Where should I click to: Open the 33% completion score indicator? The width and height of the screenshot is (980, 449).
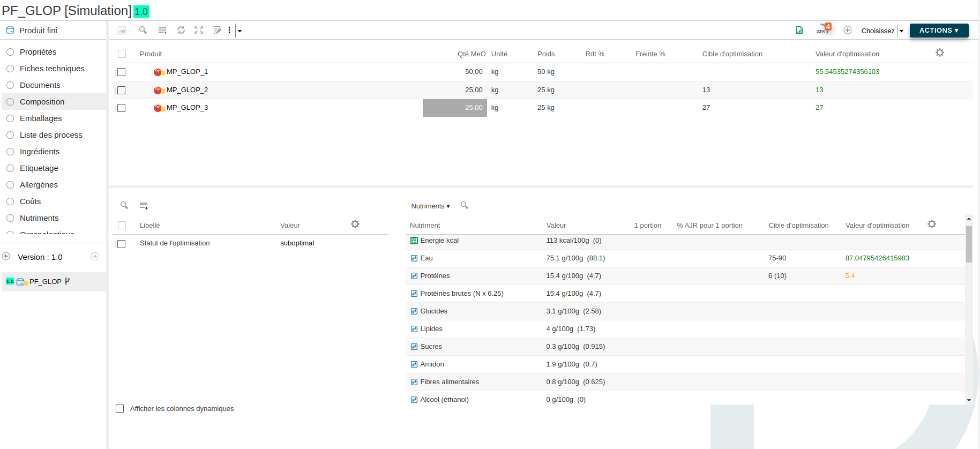tap(824, 29)
